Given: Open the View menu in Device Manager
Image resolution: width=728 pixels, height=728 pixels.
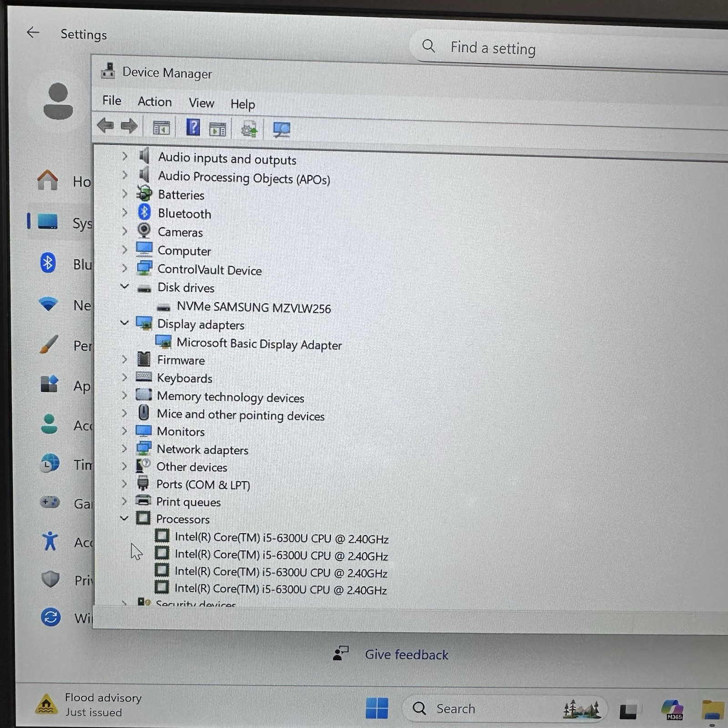Looking at the screenshot, I should pos(201,103).
